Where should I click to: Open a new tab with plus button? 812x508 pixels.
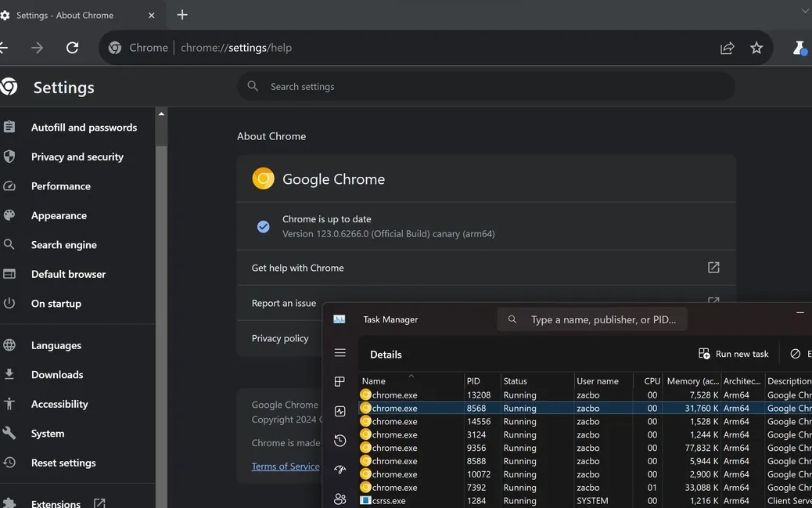click(182, 15)
